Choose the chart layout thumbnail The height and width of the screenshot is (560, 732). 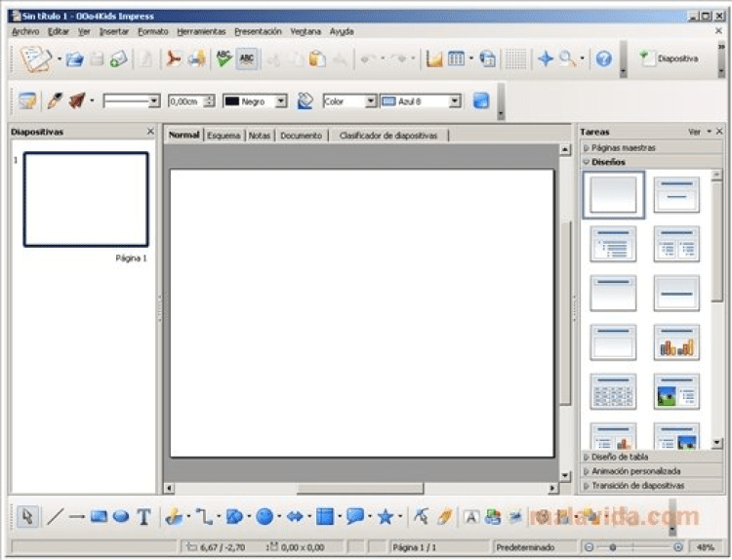(676, 342)
